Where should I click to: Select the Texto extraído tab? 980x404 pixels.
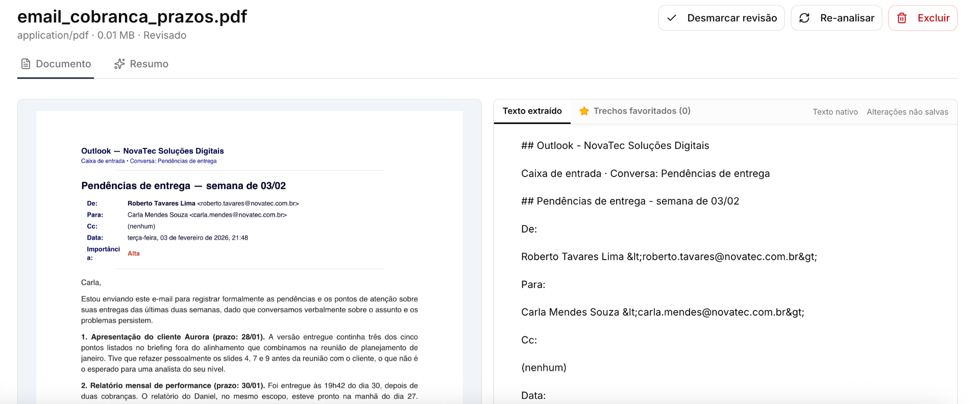[x=532, y=111]
